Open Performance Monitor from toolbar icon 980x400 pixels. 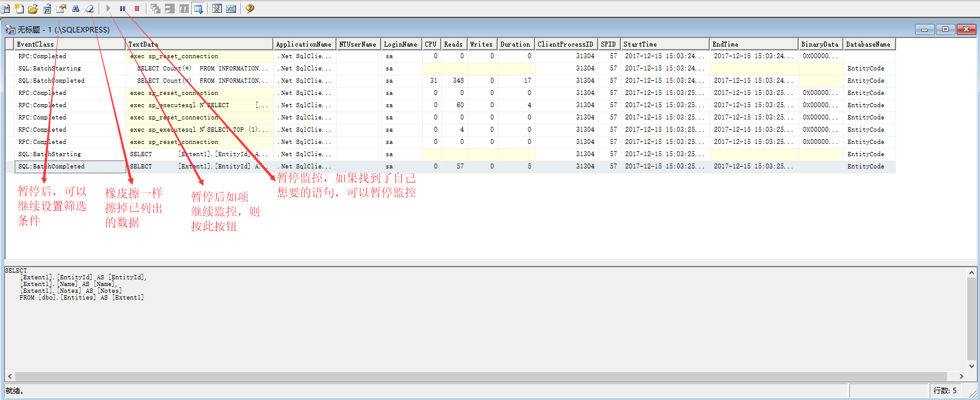click(x=231, y=9)
